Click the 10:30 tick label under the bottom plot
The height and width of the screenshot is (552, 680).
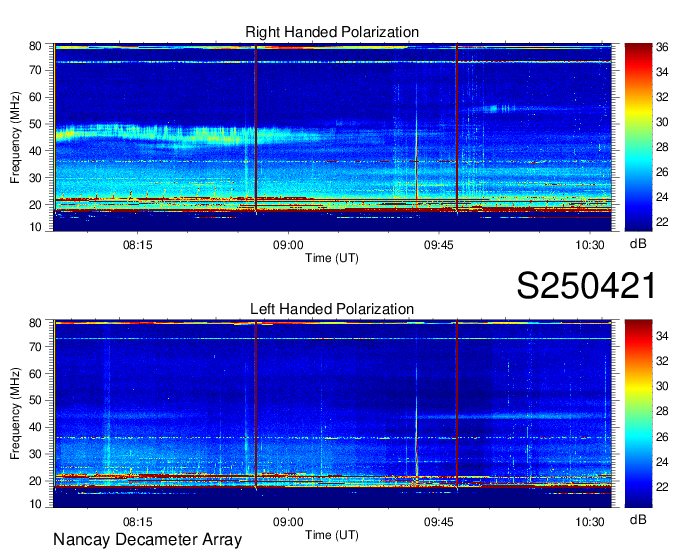click(x=589, y=522)
